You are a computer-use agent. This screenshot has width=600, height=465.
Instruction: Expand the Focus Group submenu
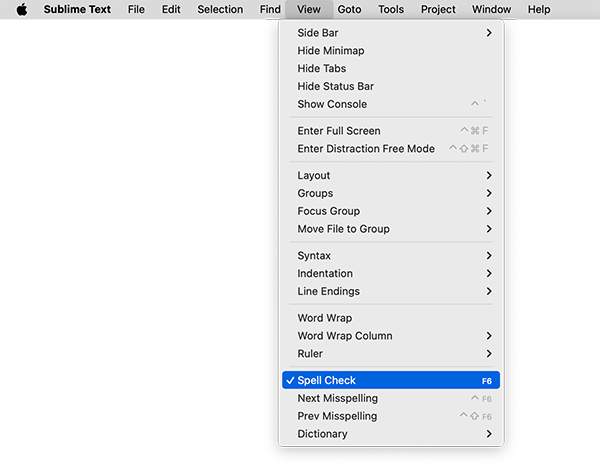tap(391, 211)
